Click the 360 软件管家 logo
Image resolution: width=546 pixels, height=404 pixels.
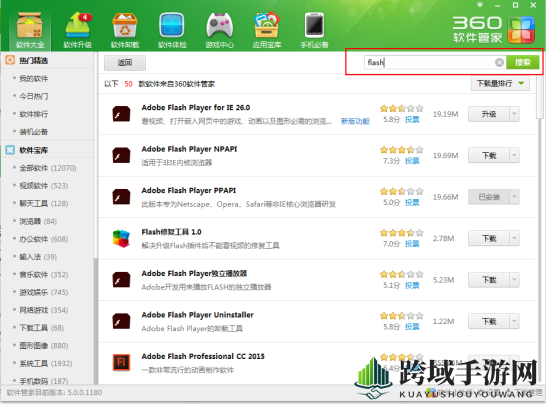click(494, 29)
